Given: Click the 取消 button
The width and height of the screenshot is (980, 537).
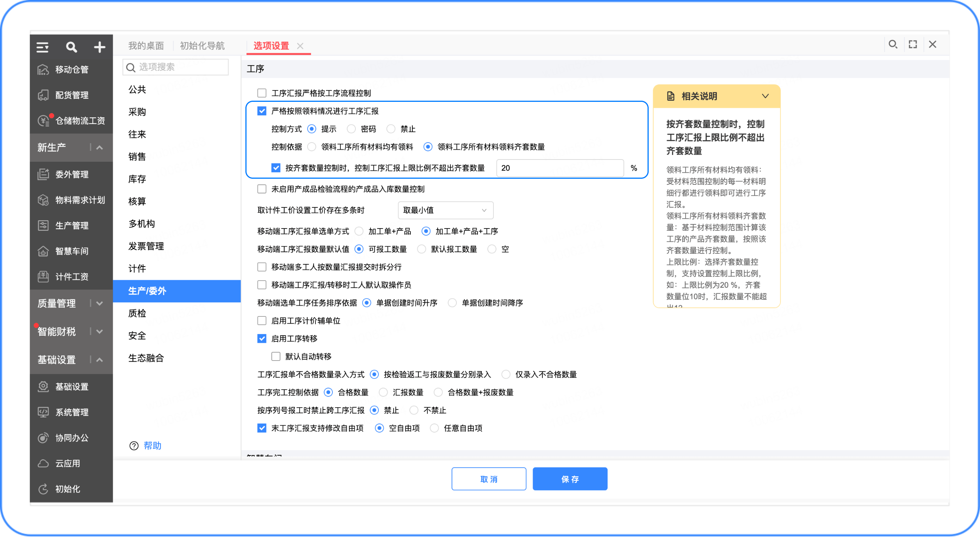Looking at the screenshot, I should [489, 479].
